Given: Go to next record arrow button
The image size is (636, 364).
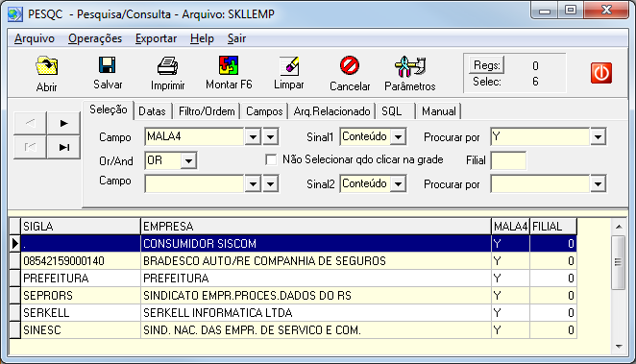Looking at the screenshot, I should click(x=63, y=123).
